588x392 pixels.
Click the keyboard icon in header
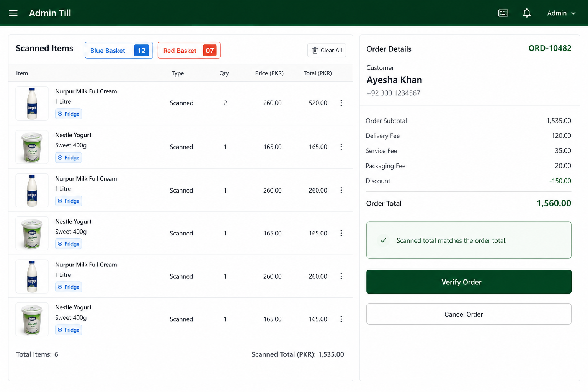[x=503, y=13]
